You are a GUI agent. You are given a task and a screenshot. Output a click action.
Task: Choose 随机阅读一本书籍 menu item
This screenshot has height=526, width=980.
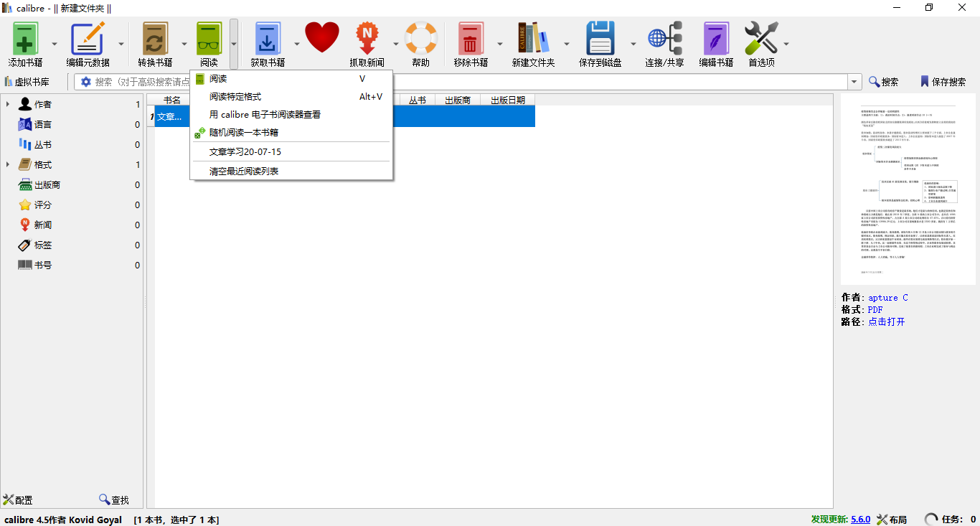(291, 133)
